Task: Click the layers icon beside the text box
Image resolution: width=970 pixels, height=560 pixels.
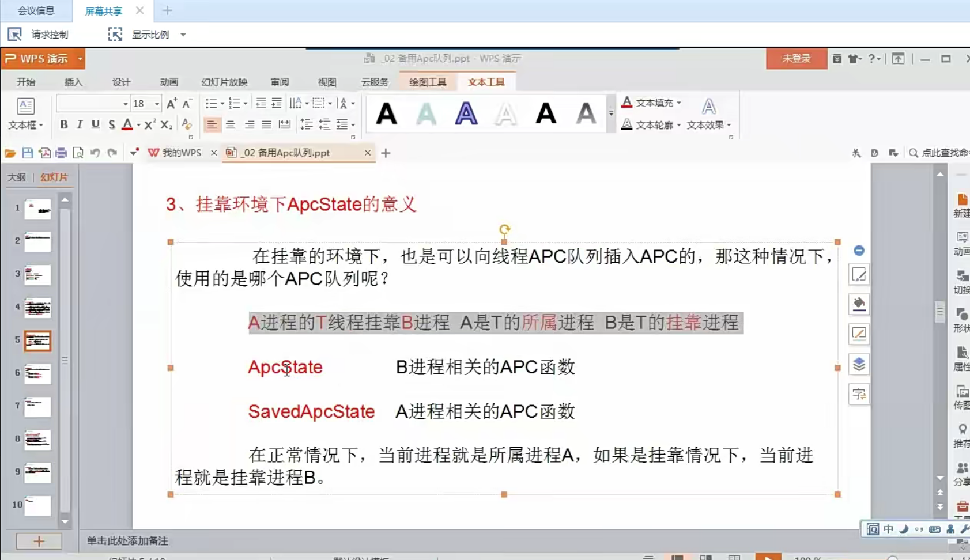Action: 859,364
